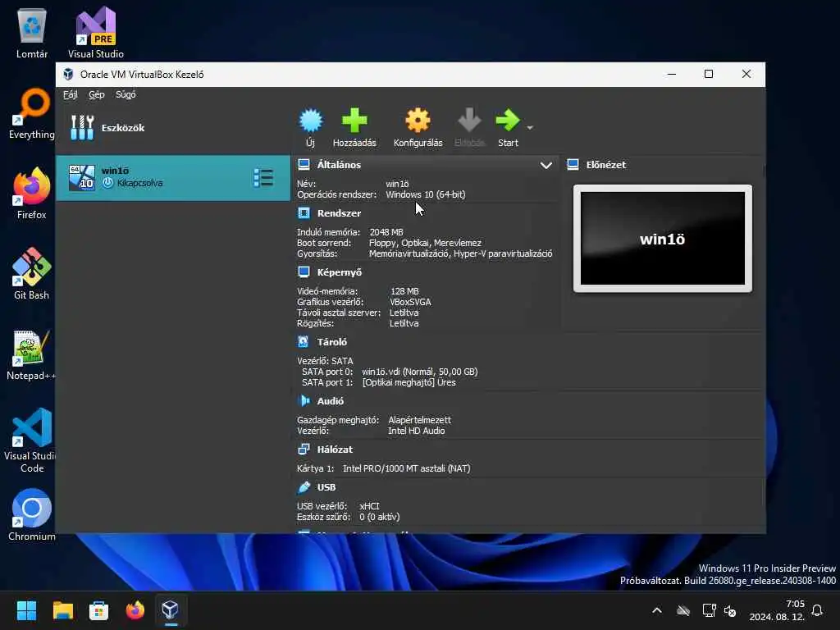Open the Eszközök tools icon
840x630 pixels.
82,127
